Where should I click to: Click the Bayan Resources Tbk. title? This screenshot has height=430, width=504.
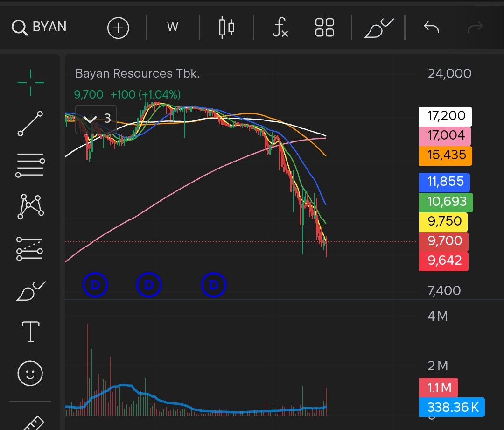coord(138,74)
